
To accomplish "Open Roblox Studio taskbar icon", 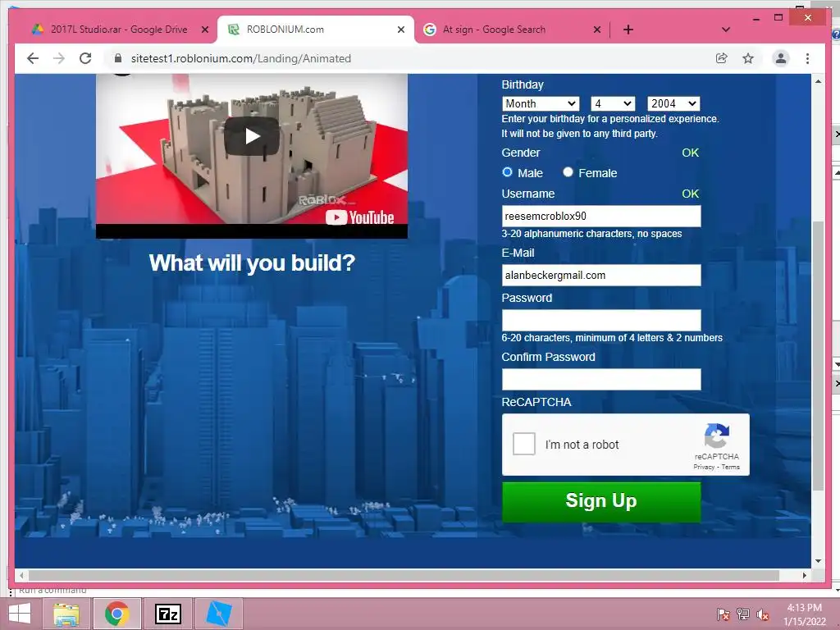I will tap(218, 614).
